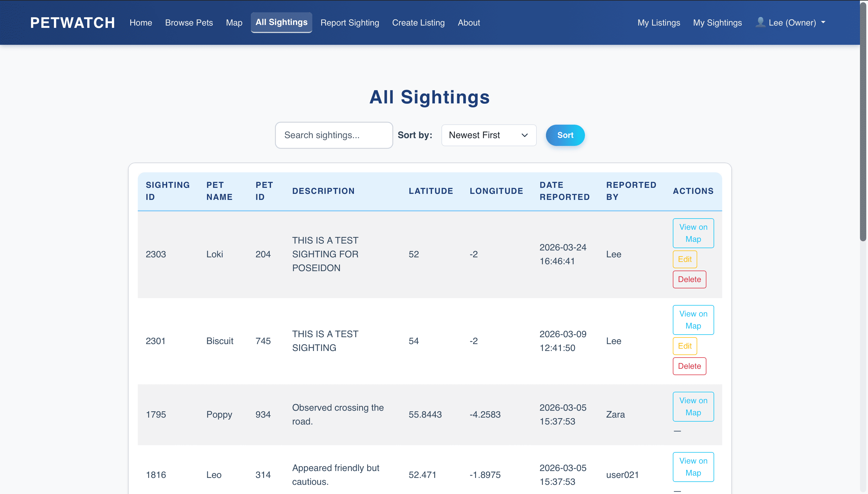Open the Lee (Owner) account dropdown
The width and height of the screenshot is (868, 494).
[790, 23]
